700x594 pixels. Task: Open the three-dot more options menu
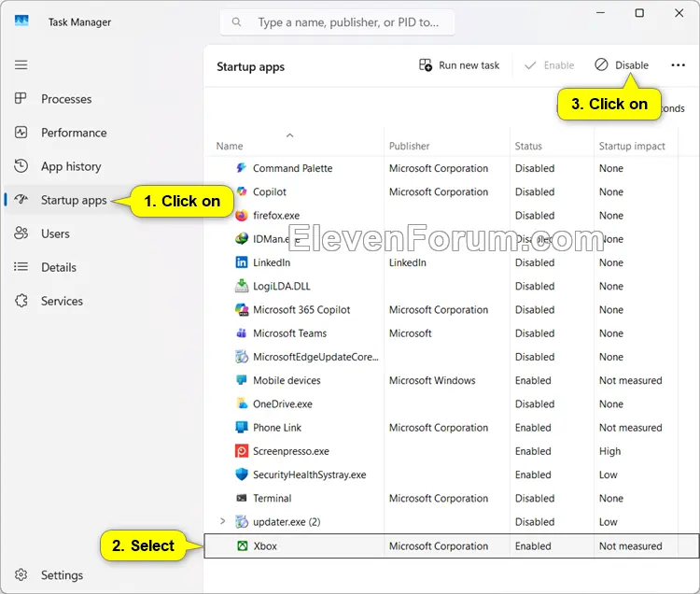(x=678, y=65)
